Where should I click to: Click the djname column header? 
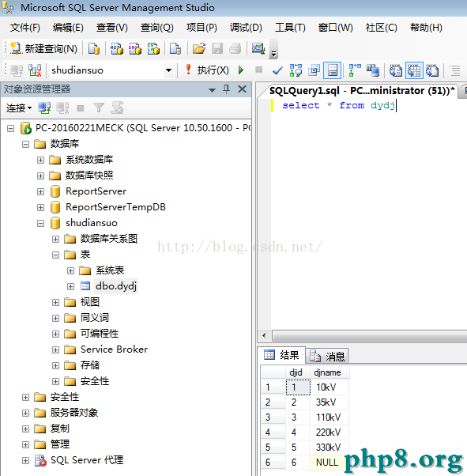[x=330, y=372]
